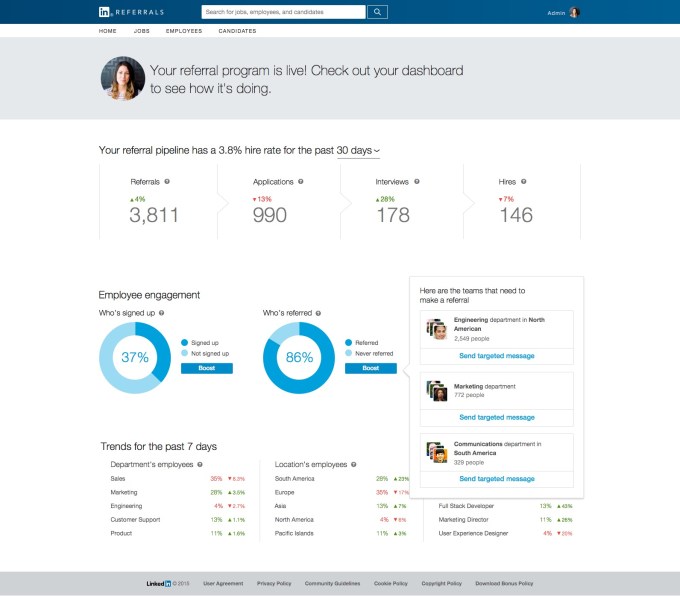Click help icon next to Who's signed up

pyautogui.click(x=162, y=313)
